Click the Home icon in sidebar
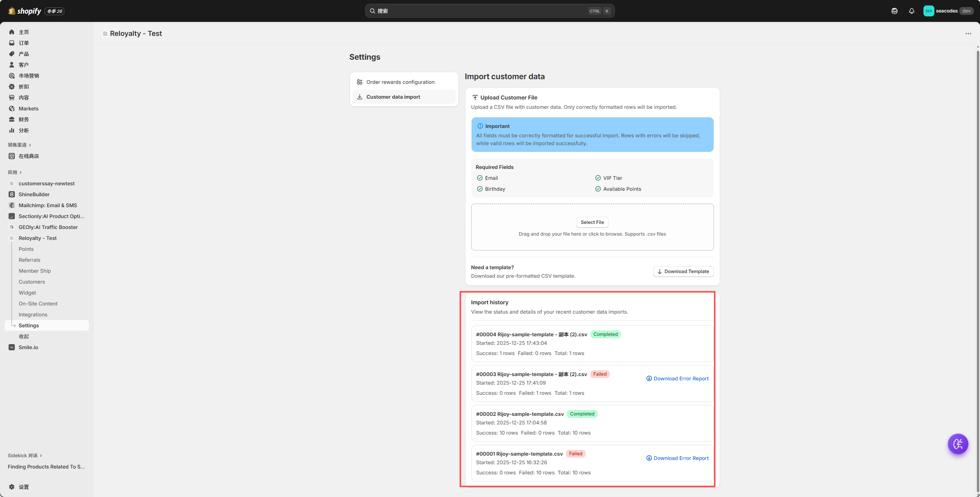Screen dimensions: 980x497 tap(12, 32)
